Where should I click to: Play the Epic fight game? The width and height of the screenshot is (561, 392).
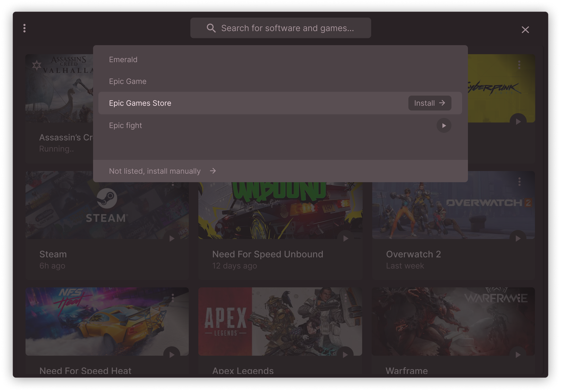pyautogui.click(x=444, y=126)
